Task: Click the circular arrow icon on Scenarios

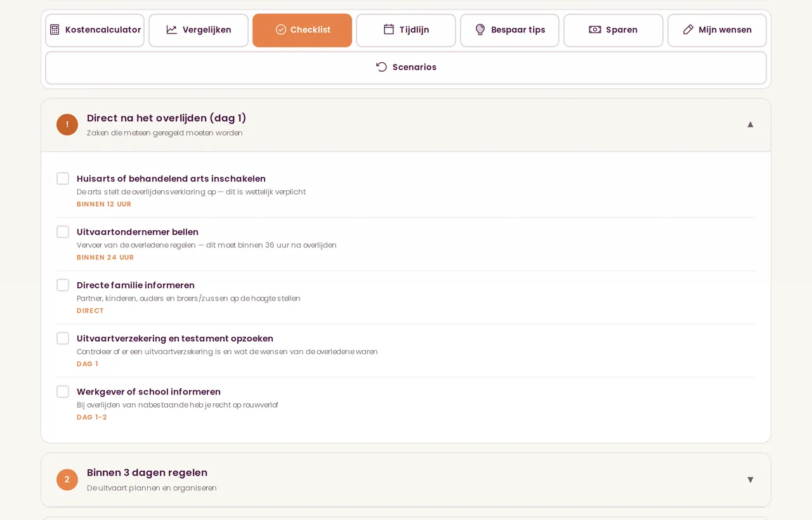Action: coord(381,67)
